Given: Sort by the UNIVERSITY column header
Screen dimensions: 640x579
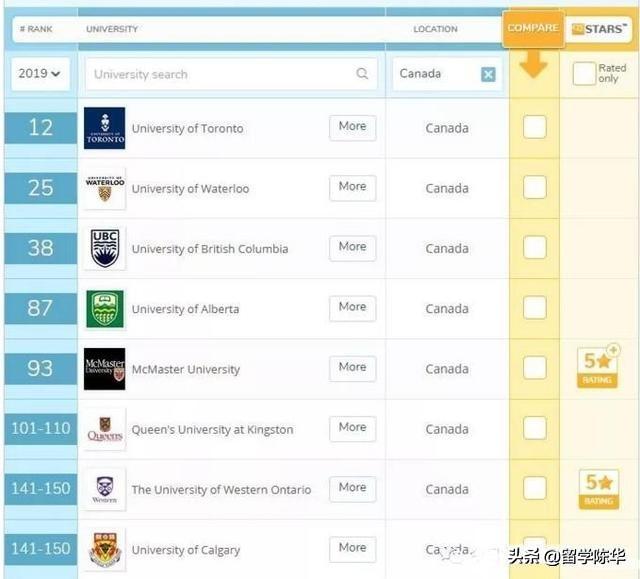Looking at the screenshot, I should 112,29.
